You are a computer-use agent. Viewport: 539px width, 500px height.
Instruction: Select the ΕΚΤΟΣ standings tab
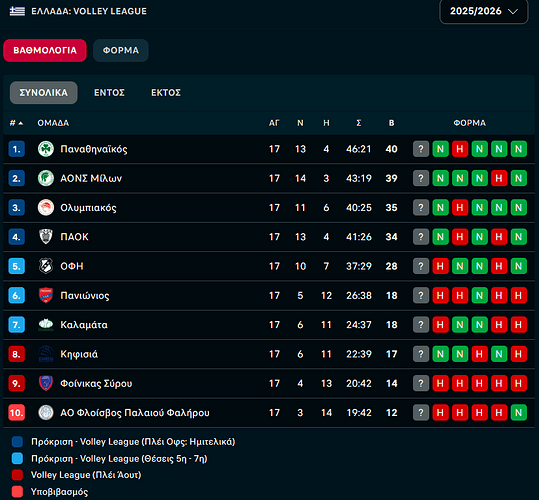[x=166, y=93]
